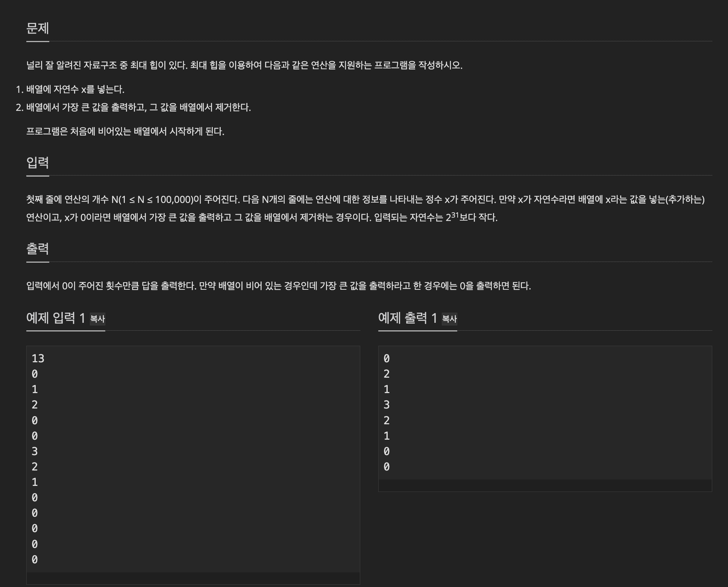
Task: Click the superscript 31 in input description
Action: [x=455, y=215]
